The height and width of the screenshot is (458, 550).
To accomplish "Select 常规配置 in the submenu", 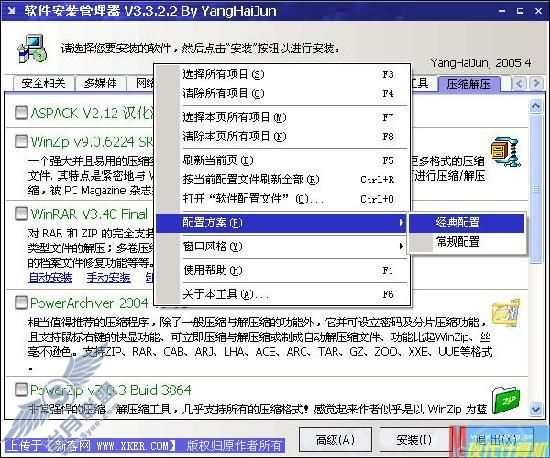I will pyautogui.click(x=467, y=242).
